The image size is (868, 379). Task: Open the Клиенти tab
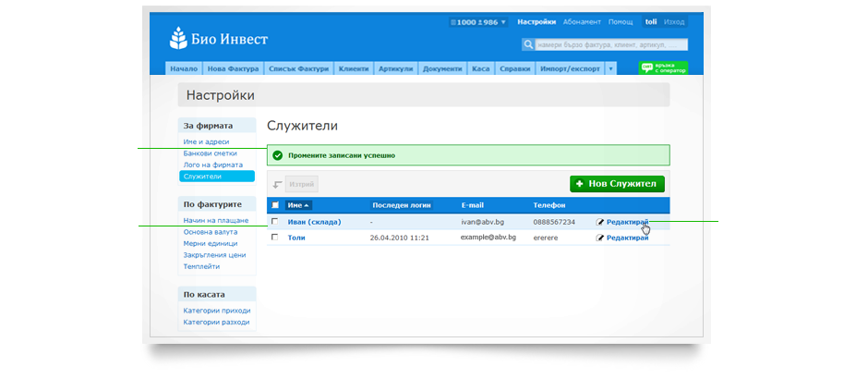[x=355, y=68]
